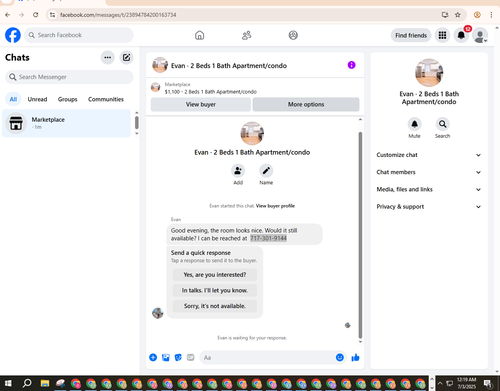This screenshot has width=500, height=391.
Task: Focus the Aa message input box
Action: (267, 358)
